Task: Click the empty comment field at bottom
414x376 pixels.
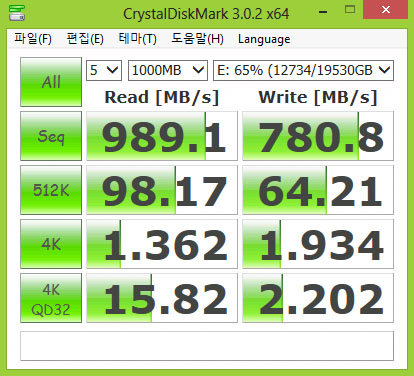Action: [x=207, y=346]
